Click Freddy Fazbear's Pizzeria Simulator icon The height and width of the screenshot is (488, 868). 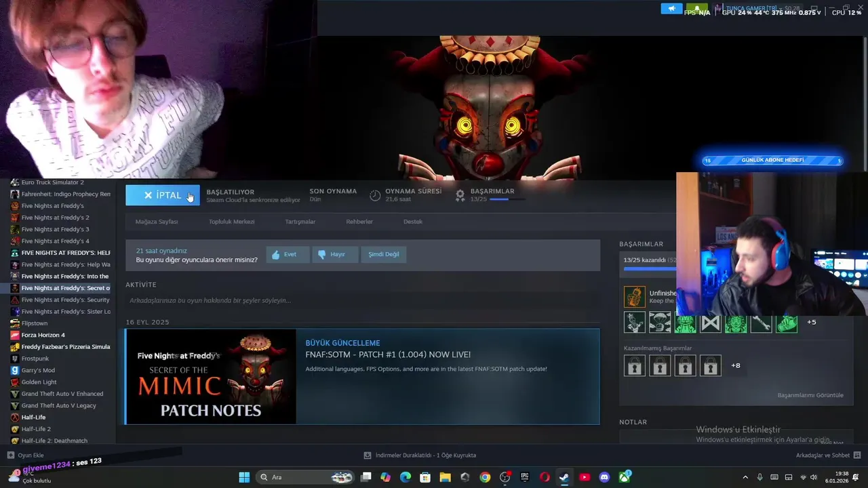[15, 346]
